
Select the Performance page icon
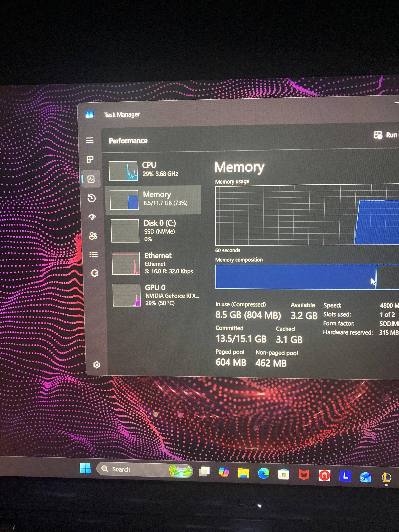(91, 179)
